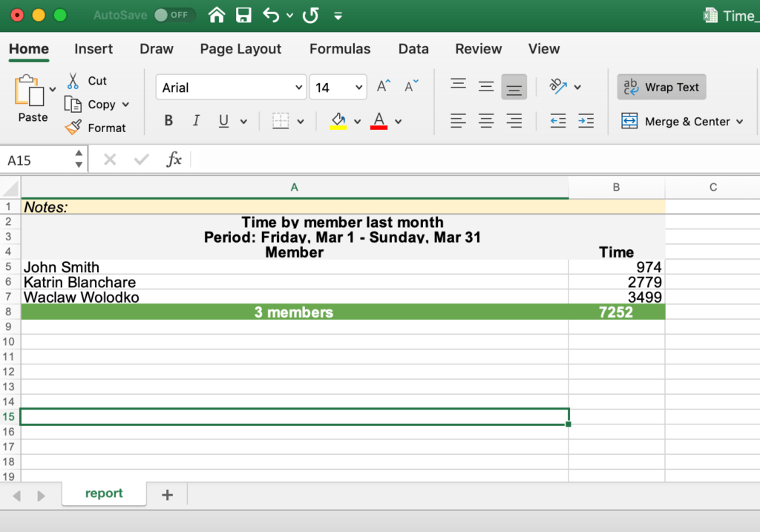Viewport: 760px width, 532px height.
Task: Enable Wrap Text for the selected cell
Action: (x=661, y=87)
